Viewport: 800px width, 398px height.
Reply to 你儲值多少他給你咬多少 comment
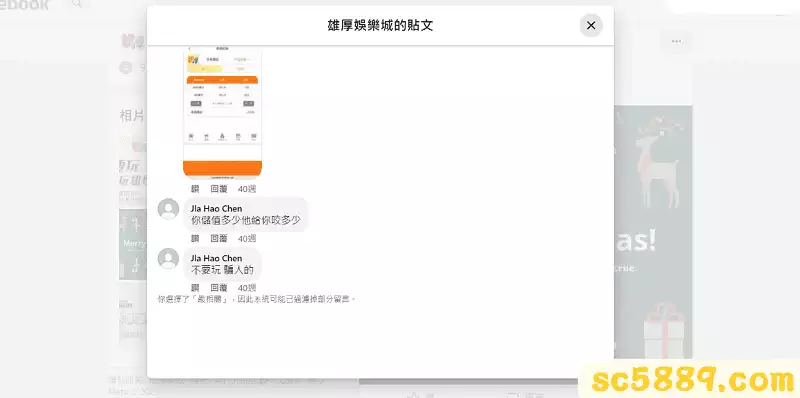(x=219, y=238)
